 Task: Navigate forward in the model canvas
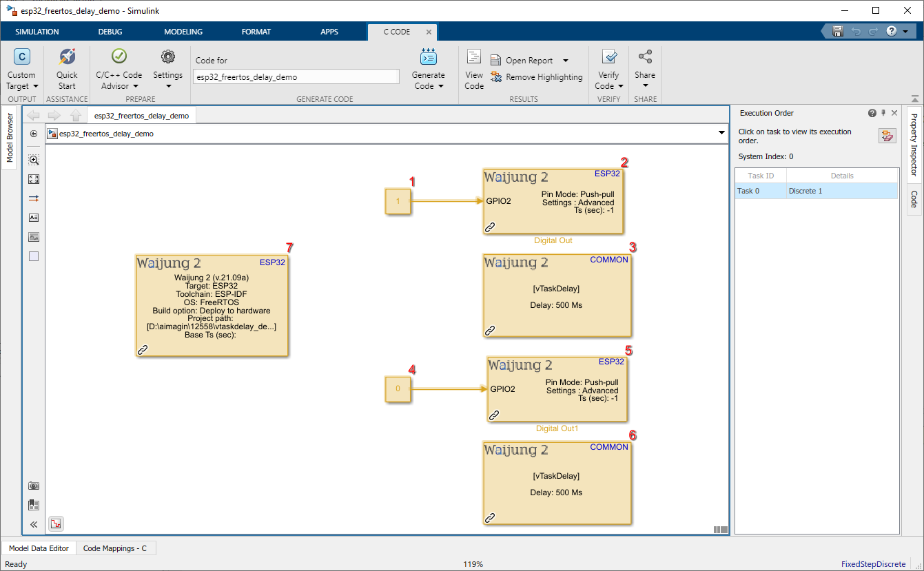pos(55,116)
